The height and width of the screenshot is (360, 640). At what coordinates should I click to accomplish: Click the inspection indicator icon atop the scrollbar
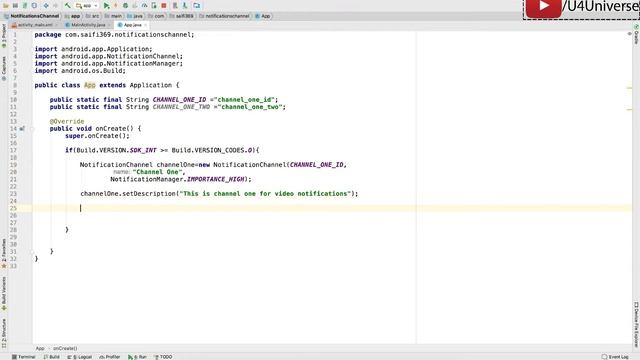pos(629,34)
